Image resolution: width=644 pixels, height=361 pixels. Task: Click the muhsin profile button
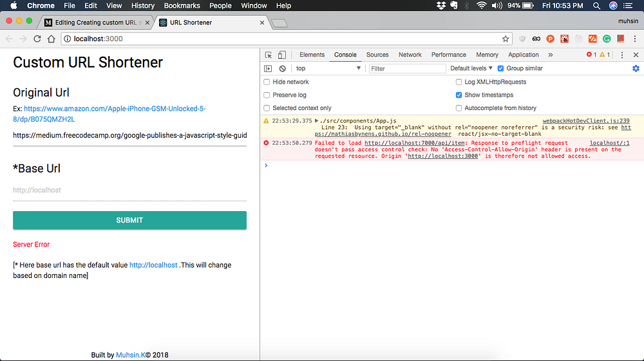point(628,21)
